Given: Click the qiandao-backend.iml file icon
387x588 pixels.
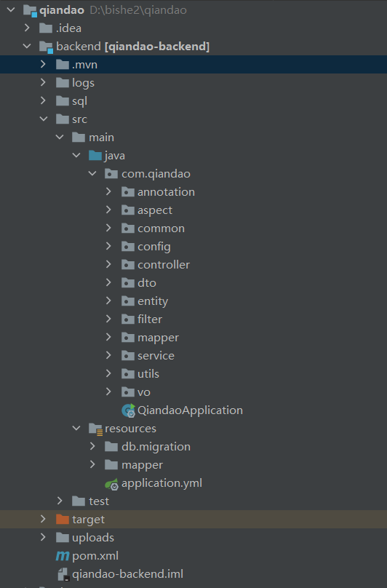Looking at the screenshot, I should click(x=63, y=574).
